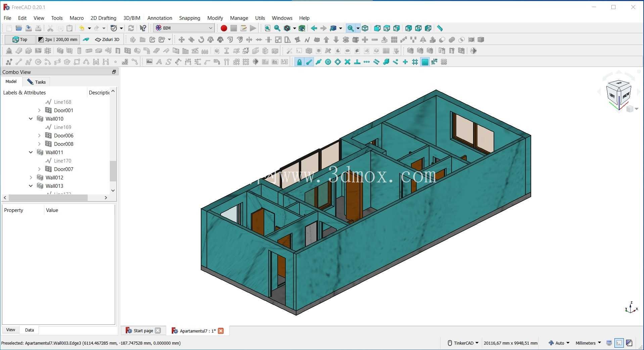Open the Snapping menu
The width and height of the screenshot is (644, 350).
click(189, 18)
